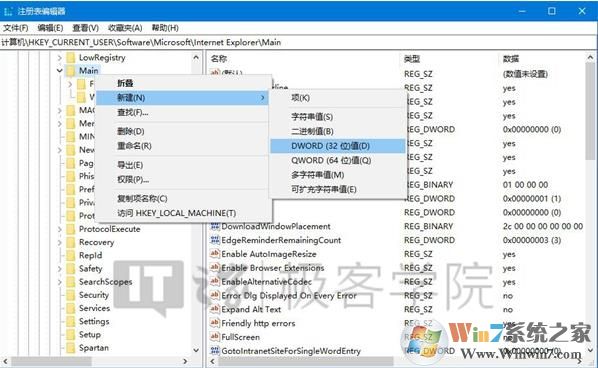Select DWORD (32 位)值(D) submenu item
598x368 pixels.
338,146
